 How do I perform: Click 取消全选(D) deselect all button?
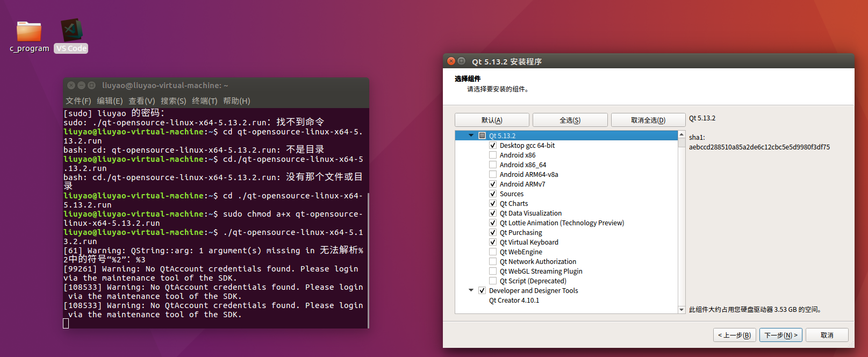tap(648, 120)
